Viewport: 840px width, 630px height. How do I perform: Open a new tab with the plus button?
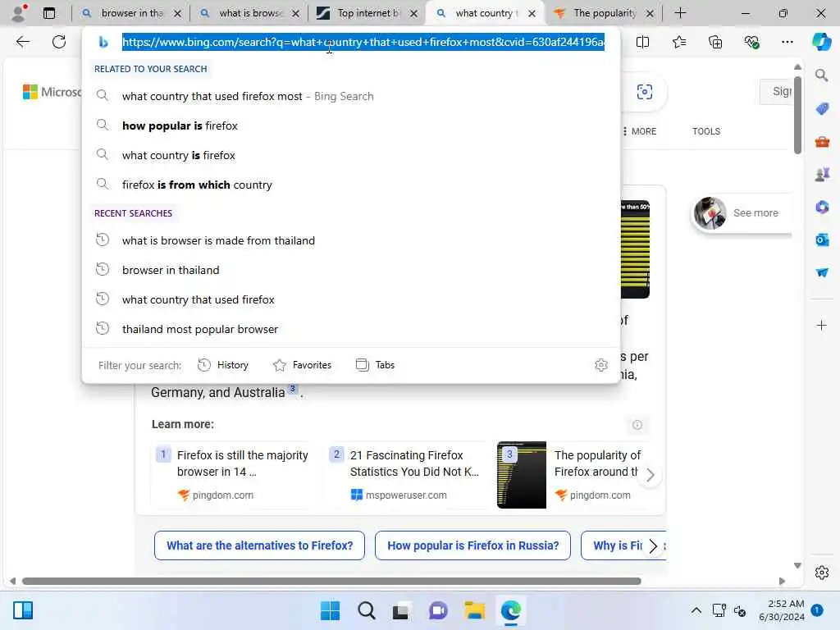(x=680, y=13)
